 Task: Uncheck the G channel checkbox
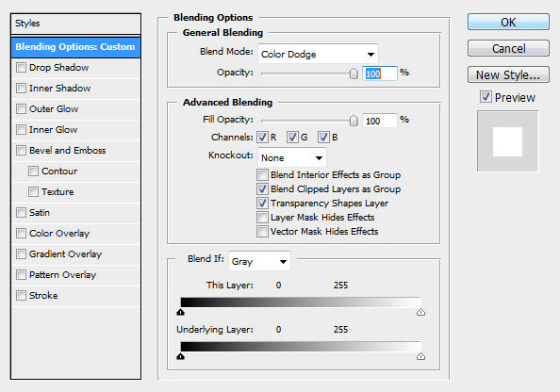[292, 137]
